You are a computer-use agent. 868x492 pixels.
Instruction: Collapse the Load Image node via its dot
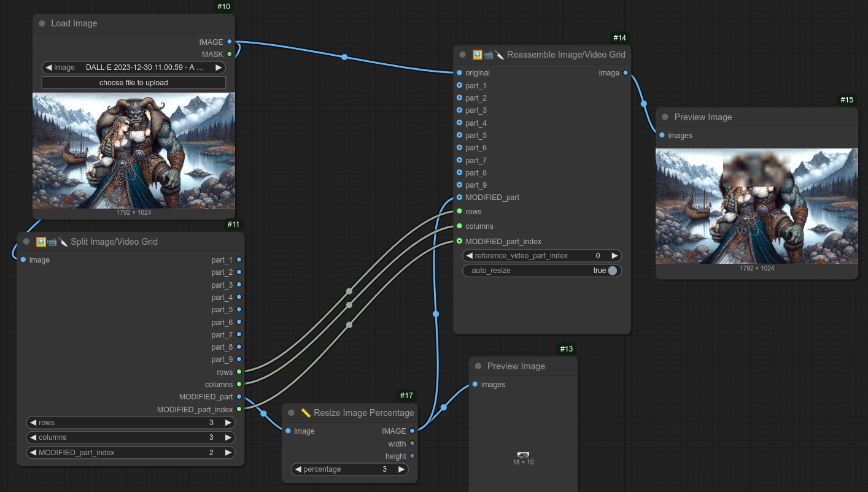click(42, 23)
